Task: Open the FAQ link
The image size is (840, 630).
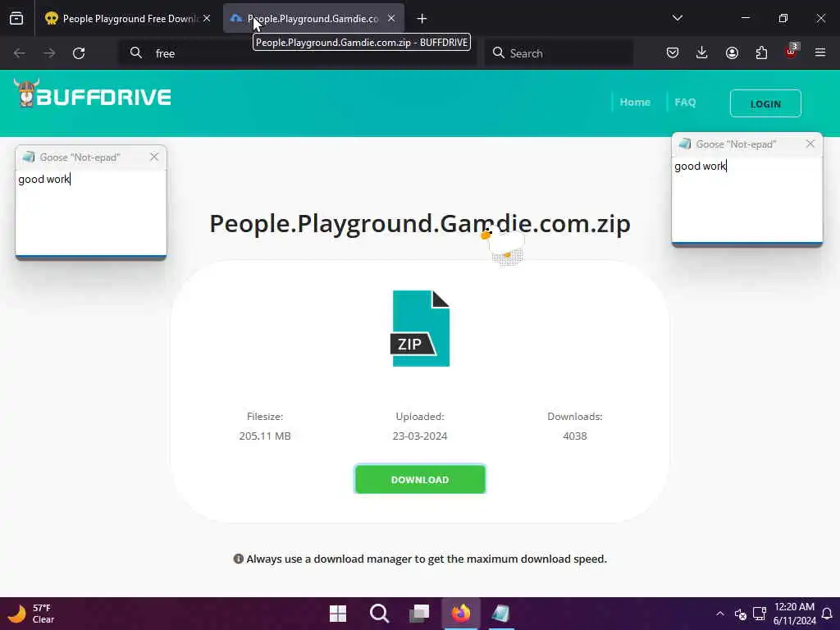Action: [x=685, y=103]
